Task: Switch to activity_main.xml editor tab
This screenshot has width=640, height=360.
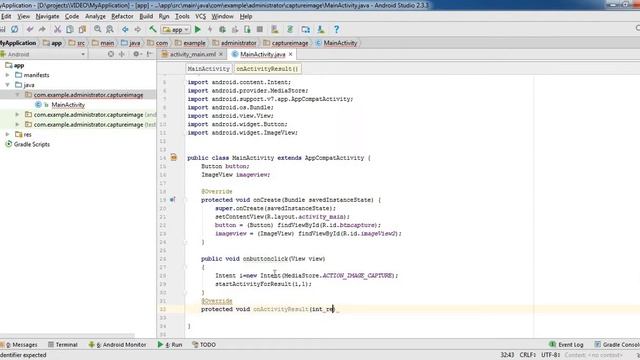Action: click(193, 54)
